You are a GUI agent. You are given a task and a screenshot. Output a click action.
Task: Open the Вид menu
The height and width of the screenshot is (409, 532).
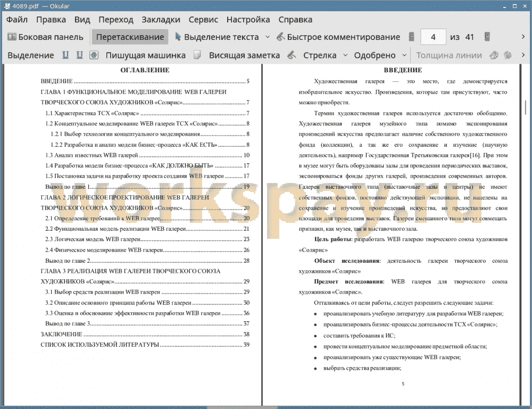(x=82, y=20)
